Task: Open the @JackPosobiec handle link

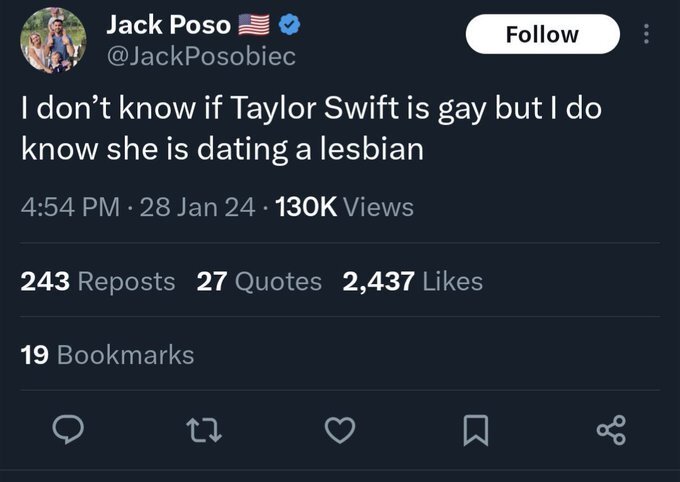Action: [200, 56]
